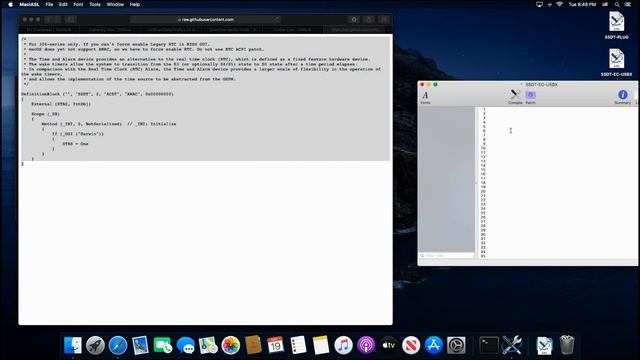The image size is (640, 360).
Task: Show the Summary info panel
Action: [x=622, y=97]
